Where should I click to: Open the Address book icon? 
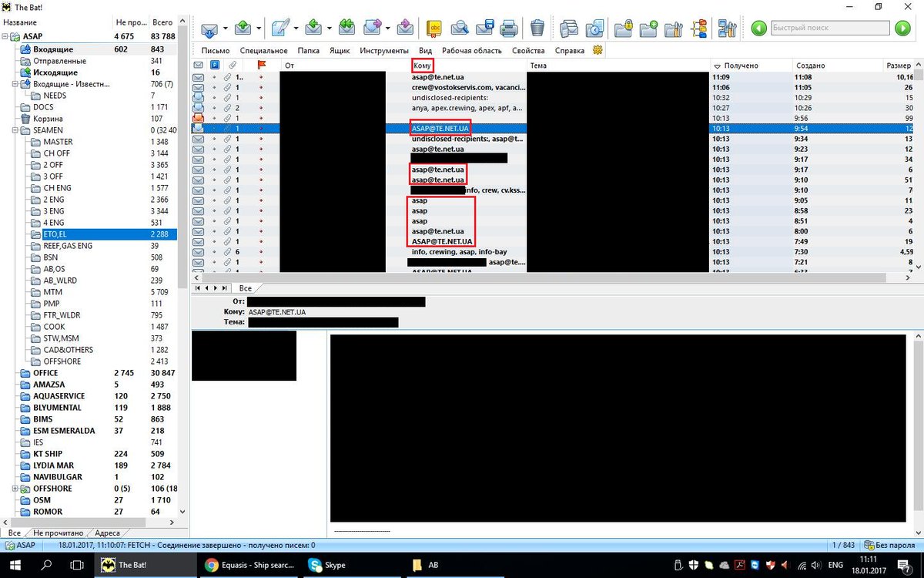pos(435,29)
